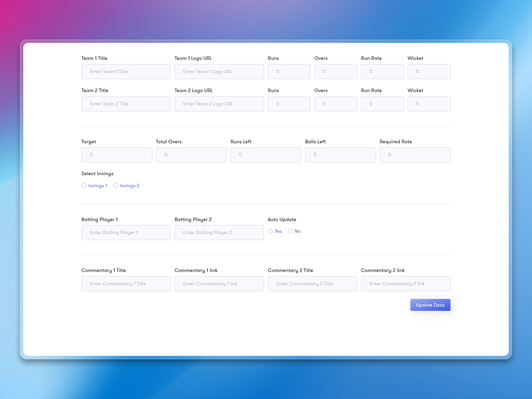Click the Wicket field for Team 2
The width and height of the screenshot is (532, 399).
click(428, 104)
